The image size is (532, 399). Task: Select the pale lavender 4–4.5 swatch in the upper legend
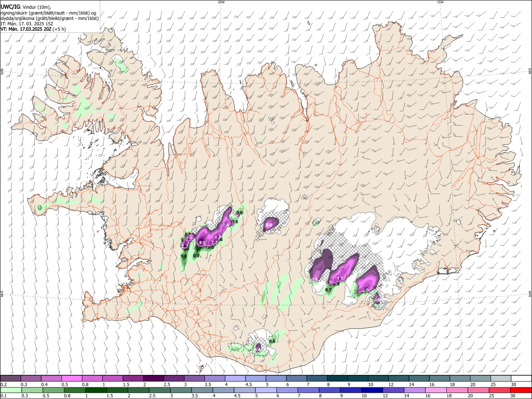click(x=235, y=378)
